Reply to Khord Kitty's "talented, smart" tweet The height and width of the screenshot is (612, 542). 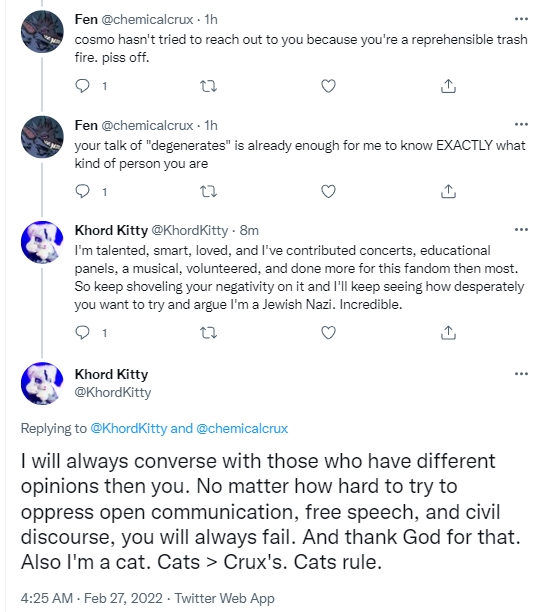click(82, 333)
